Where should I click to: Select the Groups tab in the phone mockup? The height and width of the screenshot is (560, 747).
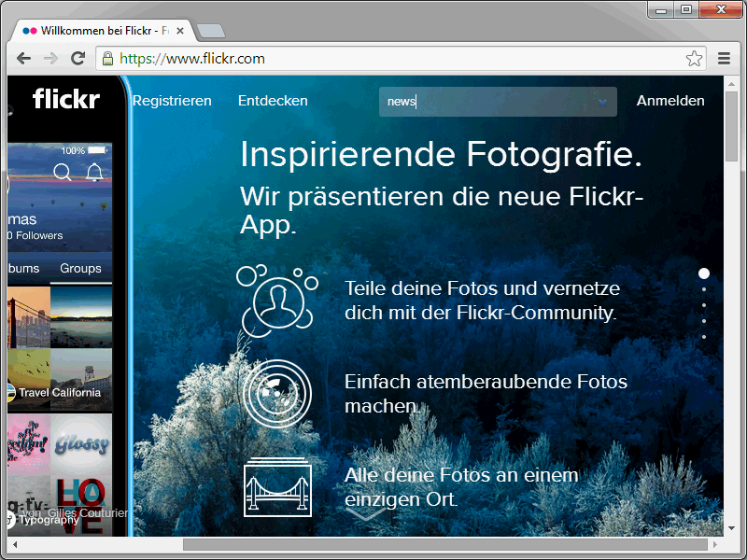pos(80,268)
